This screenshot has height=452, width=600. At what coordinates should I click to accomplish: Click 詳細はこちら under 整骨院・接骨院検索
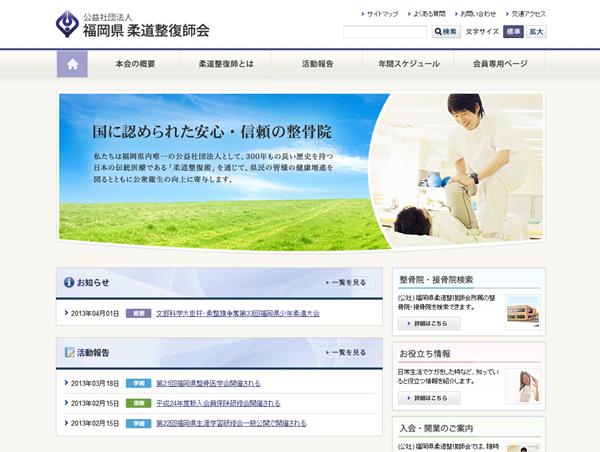(429, 323)
